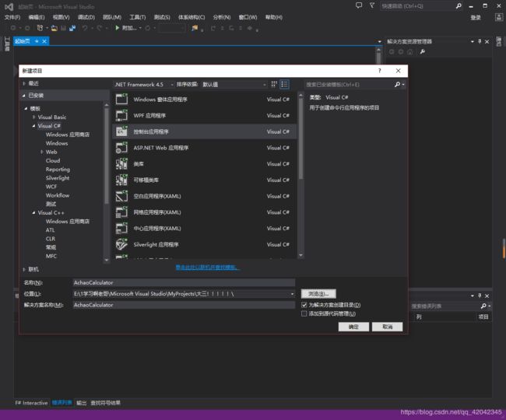Select the 类库 template icon
Viewport: 506px width, 420px height.
click(121, 163)
